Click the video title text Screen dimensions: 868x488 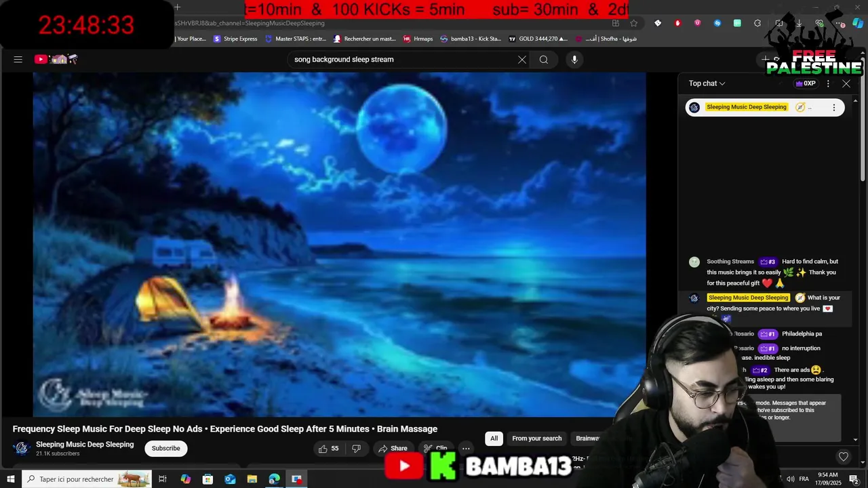tap(225, 429)
